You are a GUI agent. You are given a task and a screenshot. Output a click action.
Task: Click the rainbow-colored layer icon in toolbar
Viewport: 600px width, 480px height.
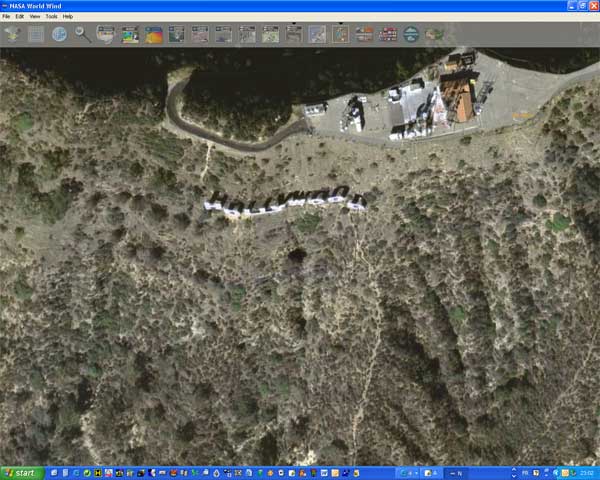click(154, 35)
